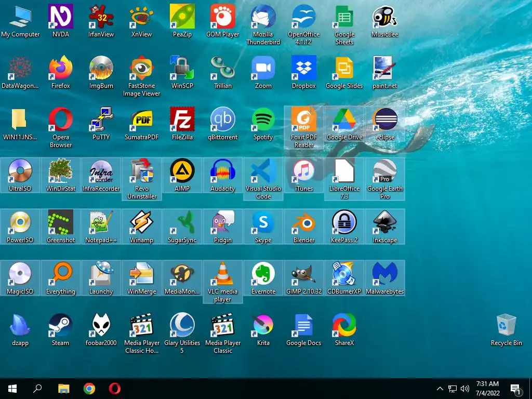Click the eclipse desktop icon
This screenshot has width=532, height=399.
385,124
